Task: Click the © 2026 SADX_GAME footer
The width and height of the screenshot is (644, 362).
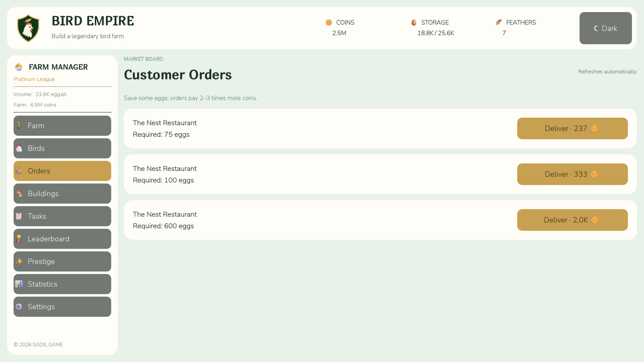Action: pyautogui.click(x=38, y=345)
